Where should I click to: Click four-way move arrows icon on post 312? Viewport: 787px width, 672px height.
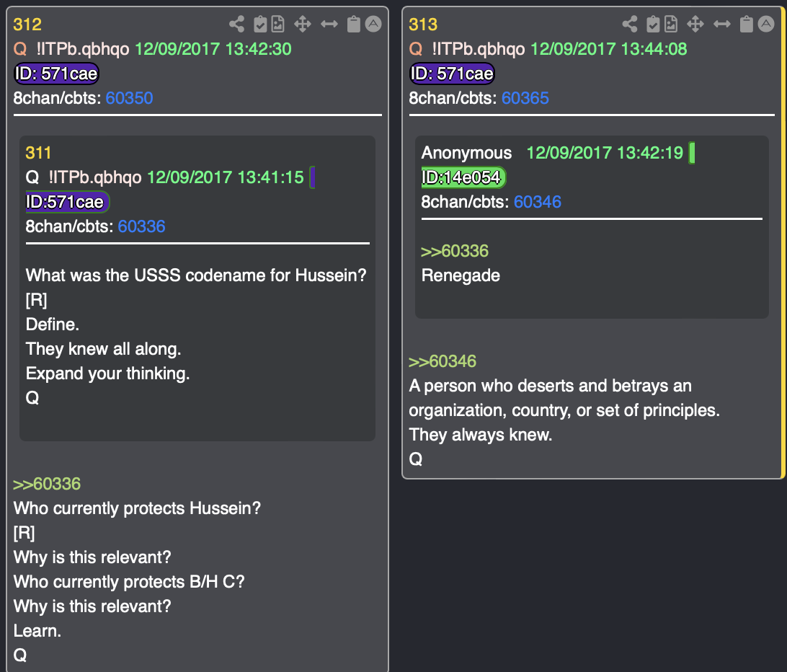point(303,25)
